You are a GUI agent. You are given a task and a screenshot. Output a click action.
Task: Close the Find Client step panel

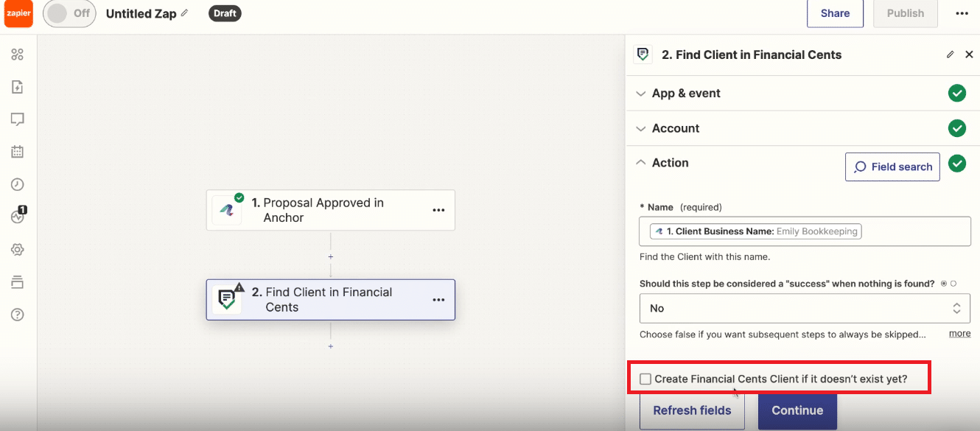969,55
